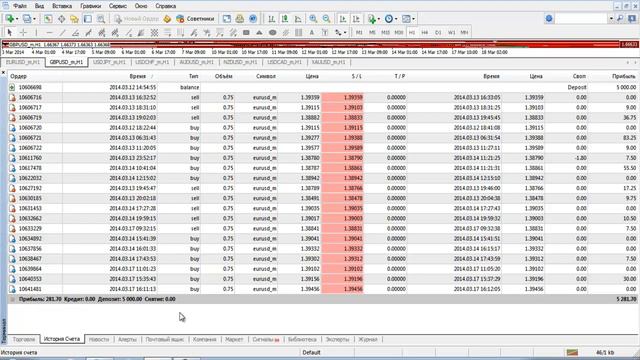Open the Торговля terminal tab

click(24, 339)
